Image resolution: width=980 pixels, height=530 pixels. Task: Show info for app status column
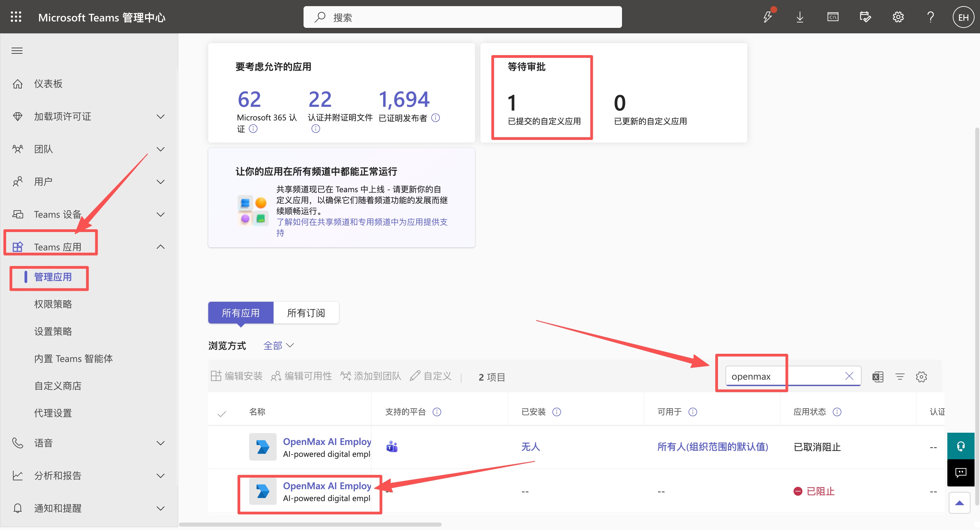tap(837, 411)
